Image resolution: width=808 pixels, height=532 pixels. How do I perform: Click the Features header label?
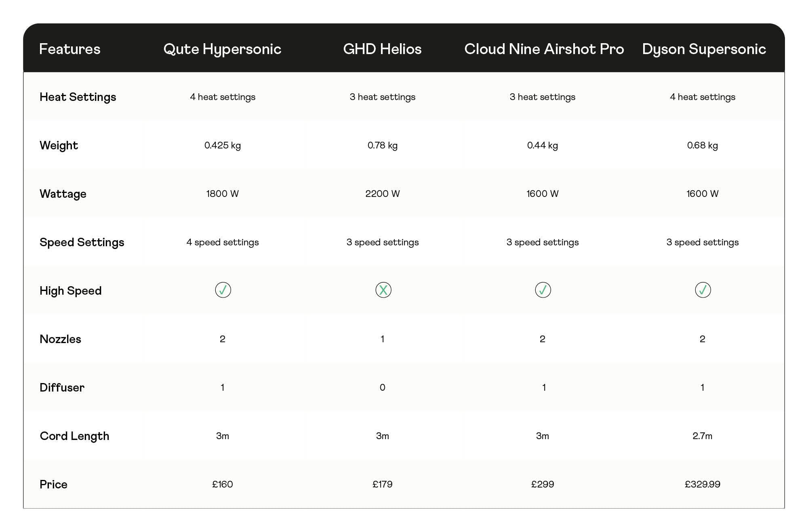tap(69, 49)
